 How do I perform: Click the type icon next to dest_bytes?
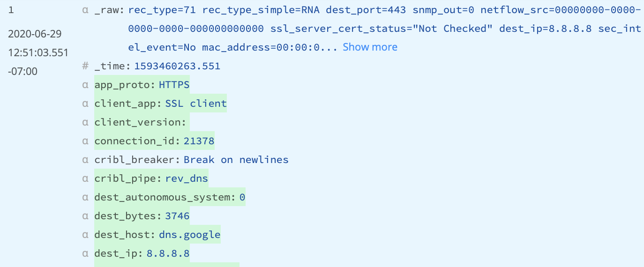click(85, 216)
